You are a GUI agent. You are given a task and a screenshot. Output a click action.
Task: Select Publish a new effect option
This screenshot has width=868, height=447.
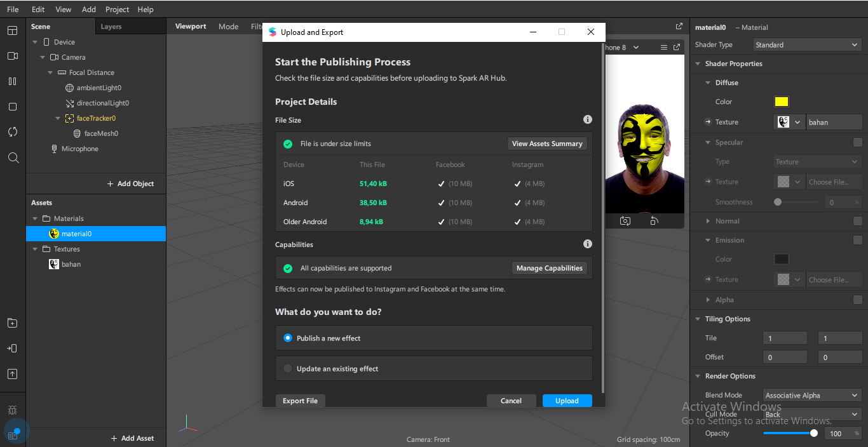288,338
